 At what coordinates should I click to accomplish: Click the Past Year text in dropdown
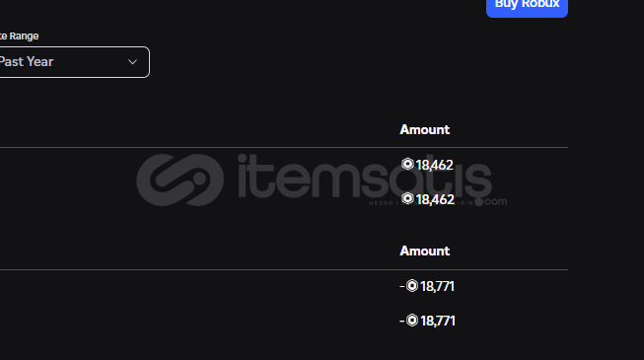tap(27, 62)
